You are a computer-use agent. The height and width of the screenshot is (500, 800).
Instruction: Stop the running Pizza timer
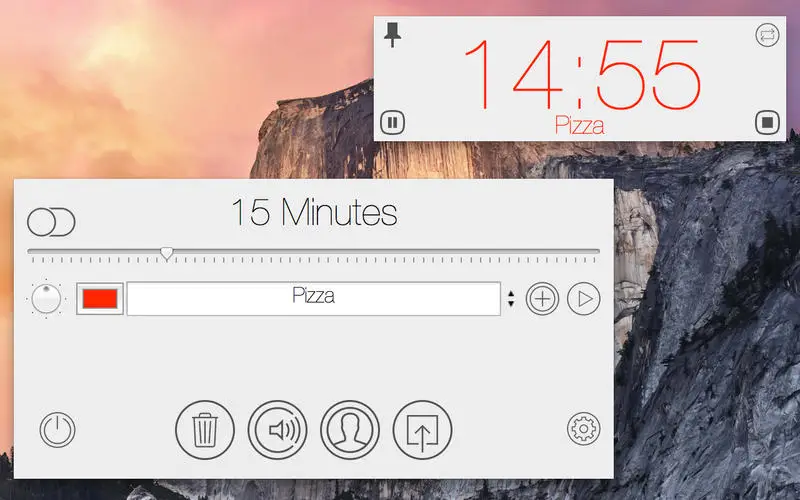point(767,122)
